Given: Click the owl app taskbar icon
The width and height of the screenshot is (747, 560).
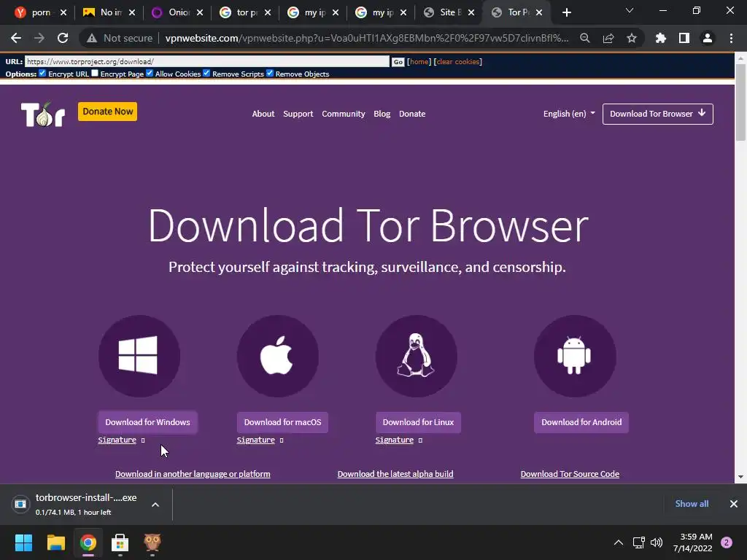Looking at the screenshot, I should pos(152,542).
